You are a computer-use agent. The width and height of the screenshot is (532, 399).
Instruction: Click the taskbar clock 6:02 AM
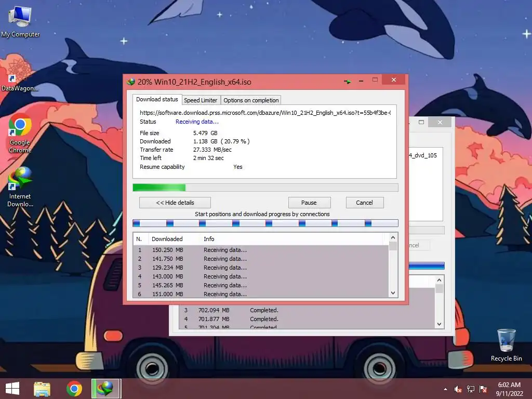tap(509, 385)
